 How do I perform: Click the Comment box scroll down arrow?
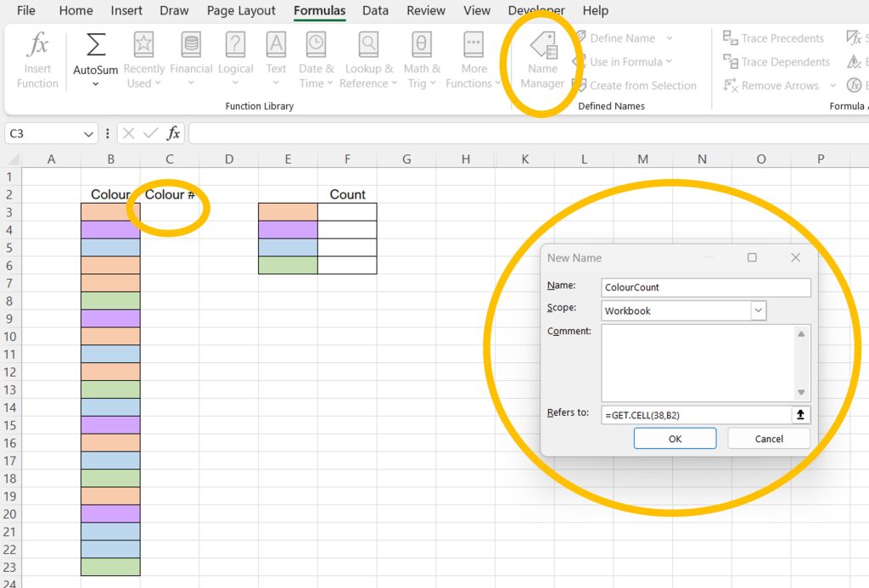coord(800,393)
